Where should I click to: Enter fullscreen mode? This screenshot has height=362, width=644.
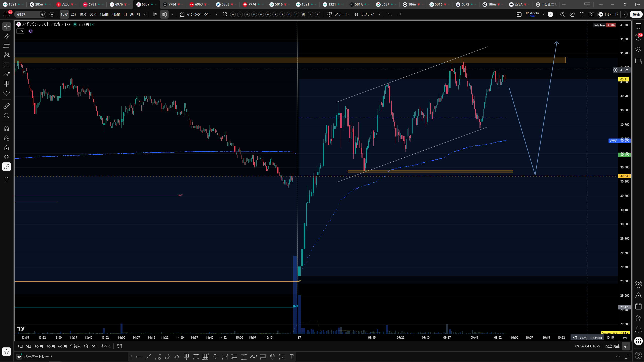pyautogui.click(x=582, y=15)
